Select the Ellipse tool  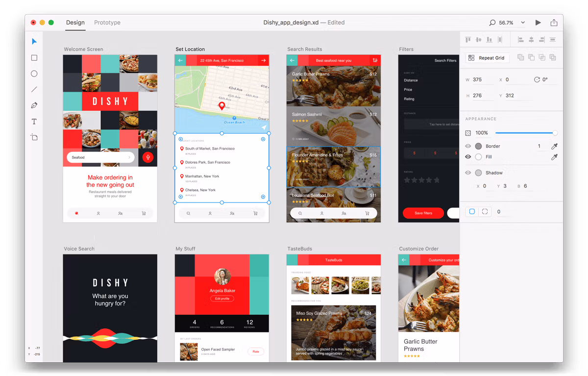coord(34,74)
